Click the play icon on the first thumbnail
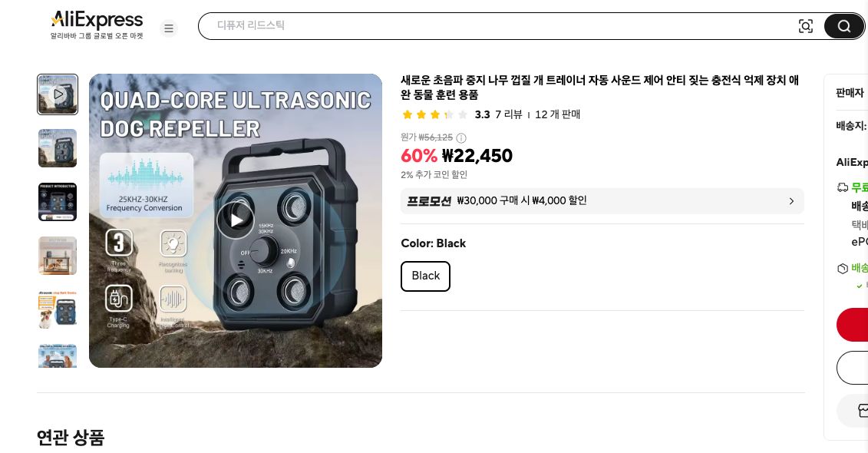868x453 pixels. [58, 94]
